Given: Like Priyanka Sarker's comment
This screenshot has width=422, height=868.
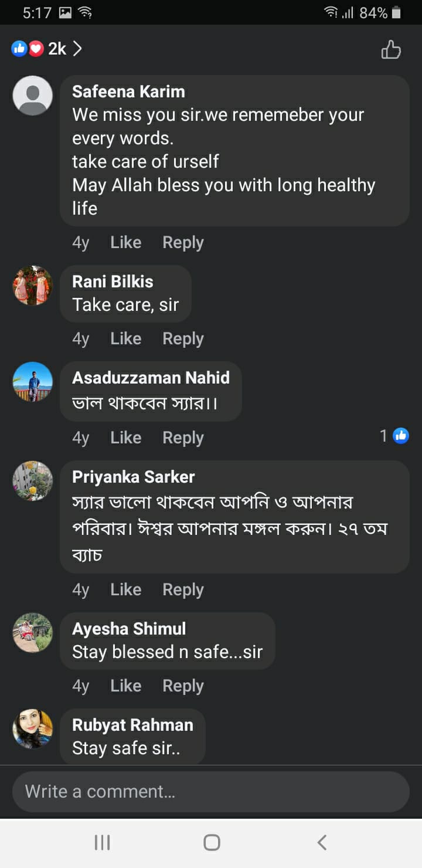Looking at the screenshot, I should [x=125, y=590].
